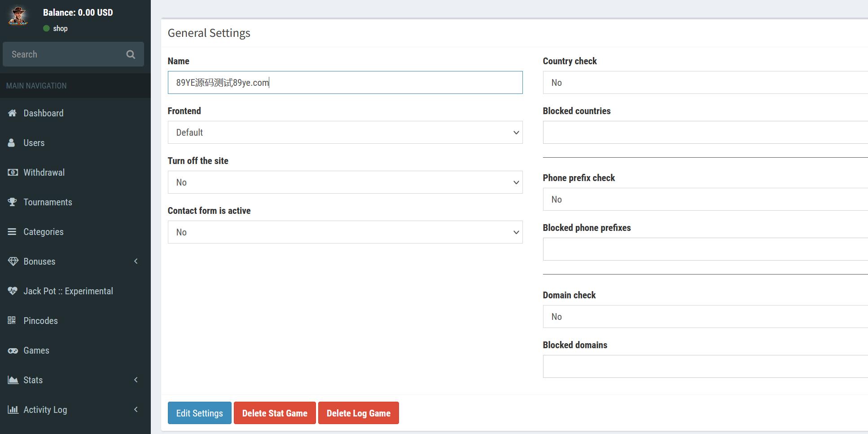Click the Dashboard home icon
868x434 pixels.
coord(12,113)
